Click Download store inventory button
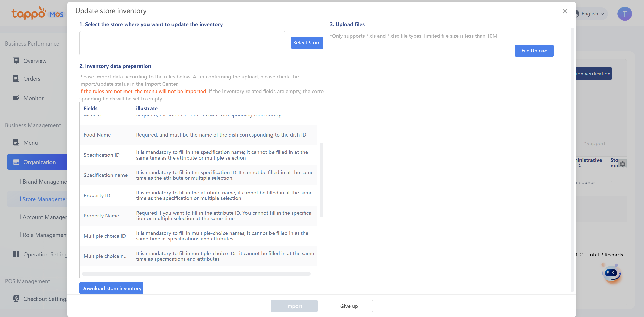 (x=111, y=288)
